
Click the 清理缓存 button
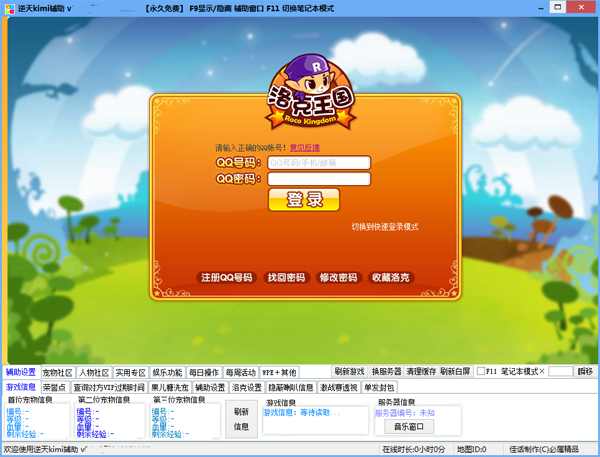[x=421, y=371]
